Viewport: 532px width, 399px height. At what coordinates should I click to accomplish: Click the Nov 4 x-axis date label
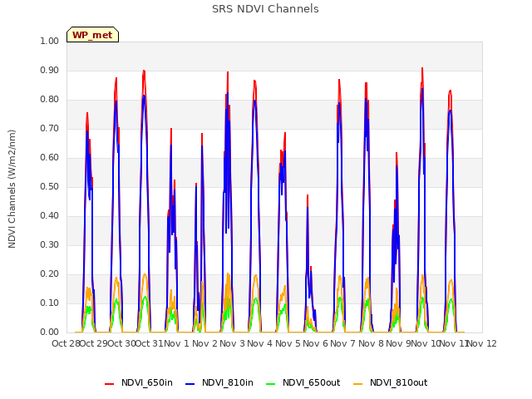(260, 343)
